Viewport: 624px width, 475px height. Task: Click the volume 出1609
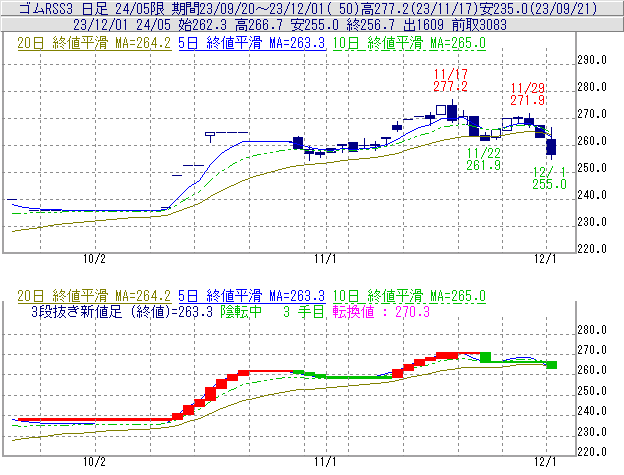pos(423,25)
